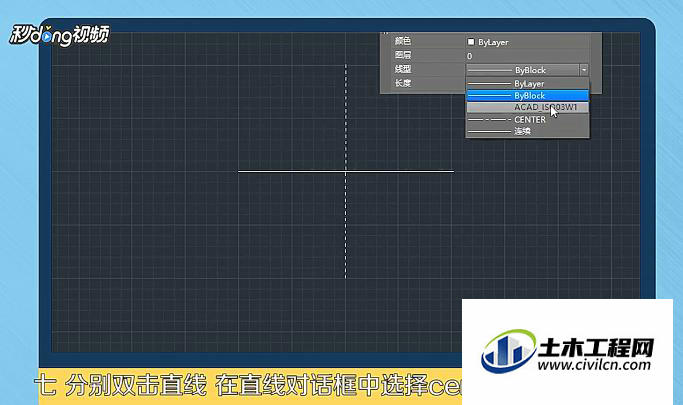Select ByLayer in the linetype list
The width and height of the screenshot is (683, 405).
527,84
